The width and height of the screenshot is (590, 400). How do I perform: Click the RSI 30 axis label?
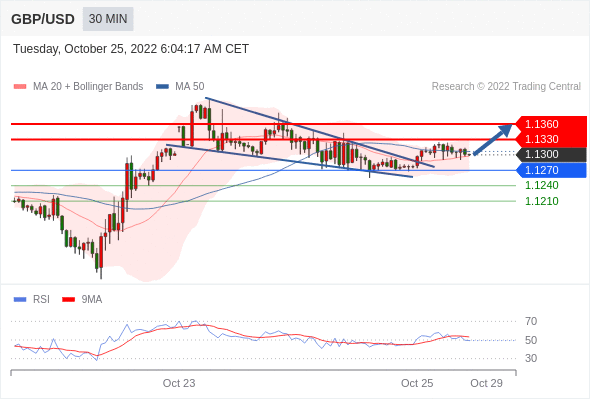coord(531,358)
